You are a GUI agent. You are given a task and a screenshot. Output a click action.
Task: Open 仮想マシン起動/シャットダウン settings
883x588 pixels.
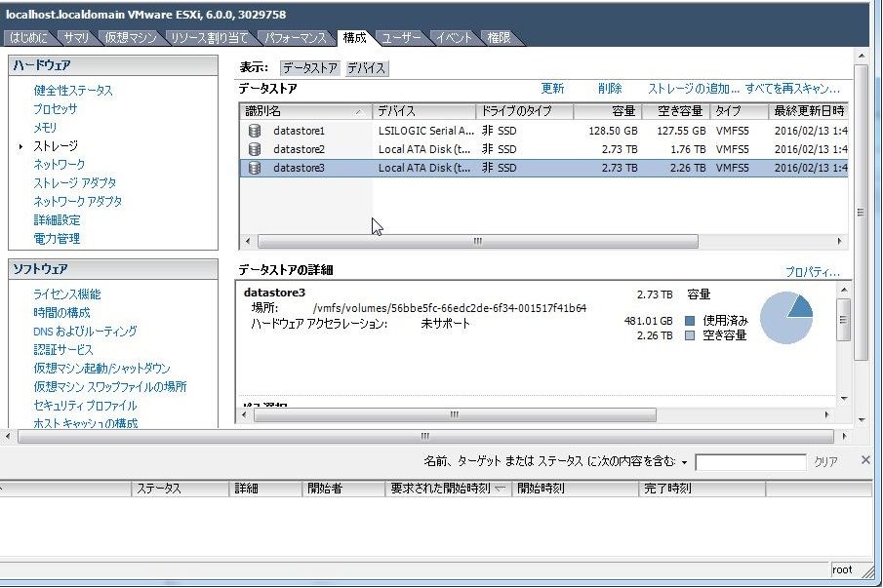pos(101,369)
